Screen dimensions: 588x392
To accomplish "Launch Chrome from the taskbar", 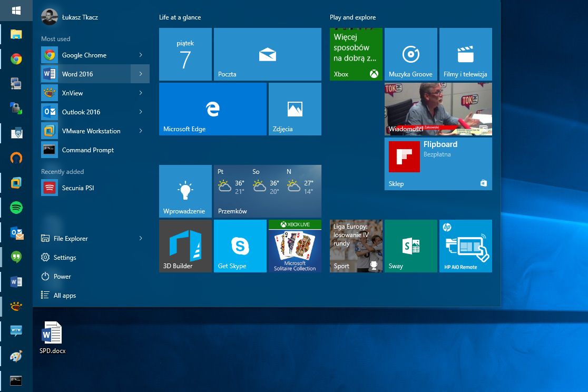I will tap(16, 59).
